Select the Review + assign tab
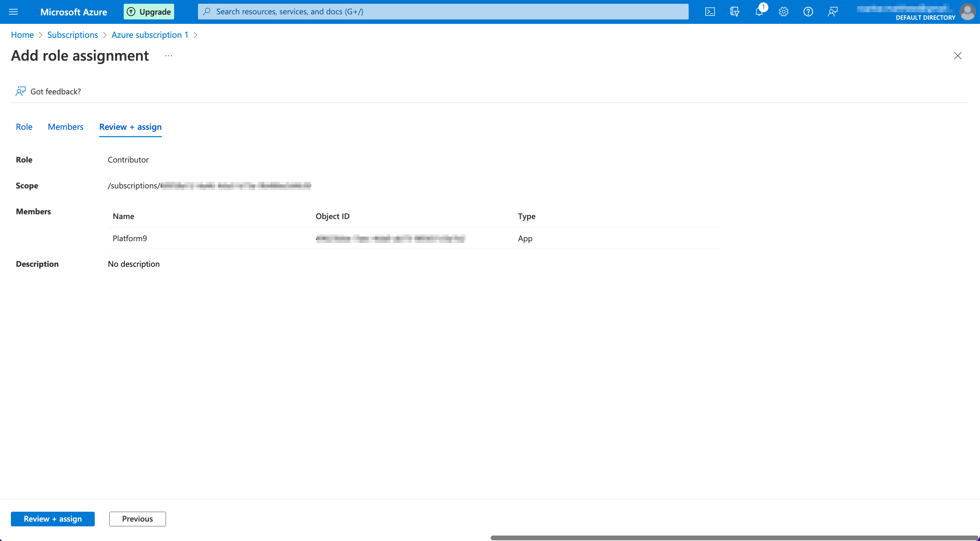Viewport: 980px width, 541px height. pyautogui.click(x=130, y=127)
